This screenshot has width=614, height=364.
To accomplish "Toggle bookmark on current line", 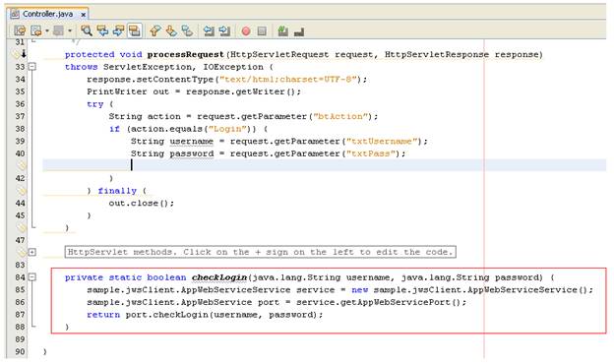I will tap(187, 30).
